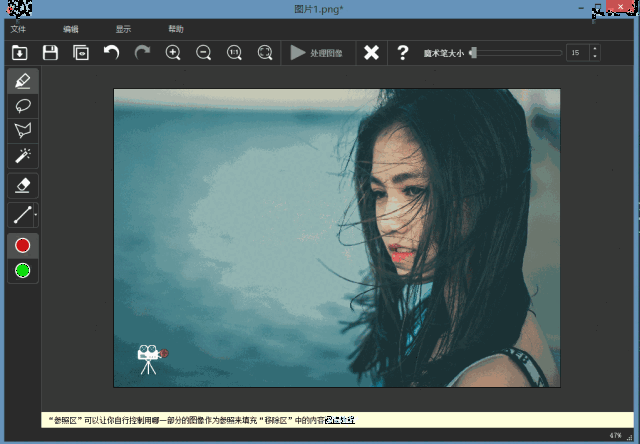640x444 pixels.
Task: Select the Marker pen tool
Action: pyautogui.click(x=23, y=81)
